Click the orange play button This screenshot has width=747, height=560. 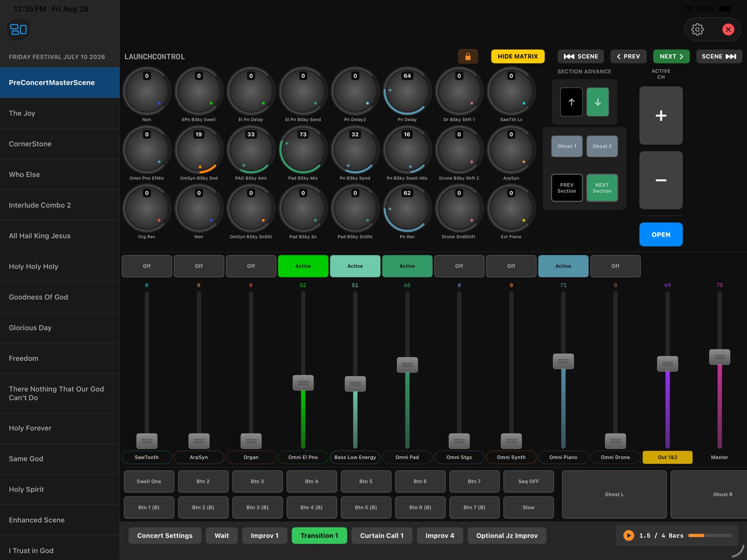point(629,535)
